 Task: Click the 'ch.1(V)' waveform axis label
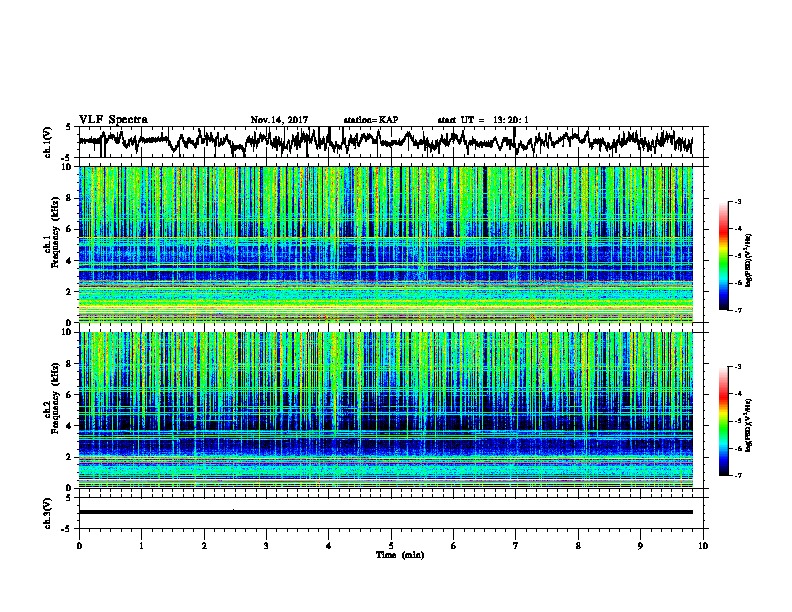pos(48,142)
